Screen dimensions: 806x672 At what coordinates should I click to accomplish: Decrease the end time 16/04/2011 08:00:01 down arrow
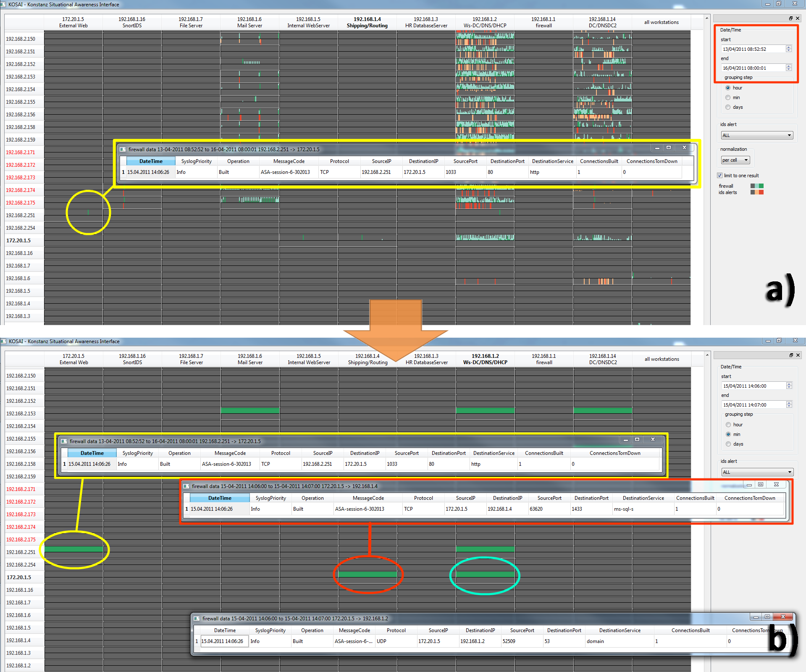tap(788, 69)
